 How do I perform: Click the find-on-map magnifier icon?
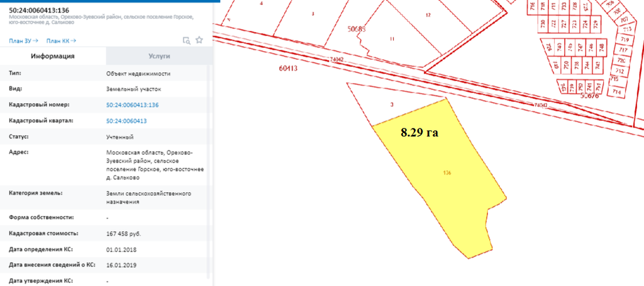(x=186, y=40)
